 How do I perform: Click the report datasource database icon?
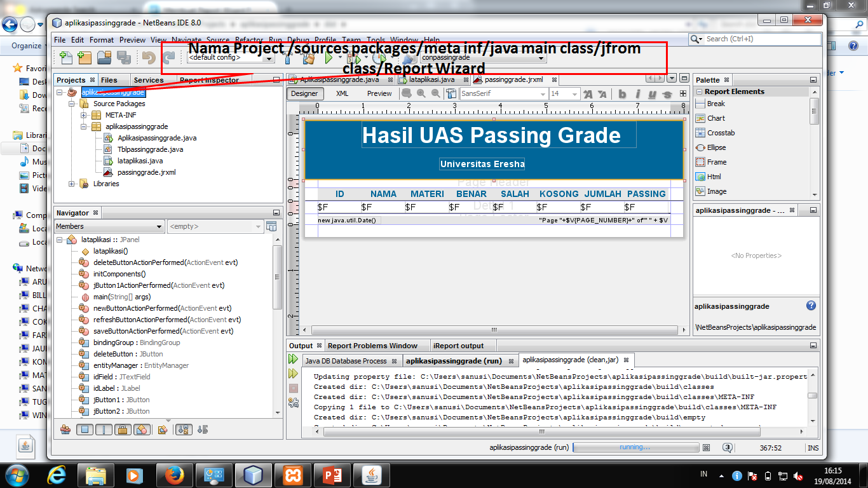click(409, 58)
